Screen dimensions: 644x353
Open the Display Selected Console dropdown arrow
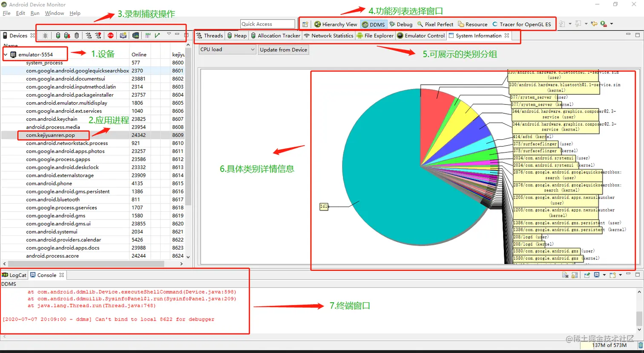tap(604, 275)
